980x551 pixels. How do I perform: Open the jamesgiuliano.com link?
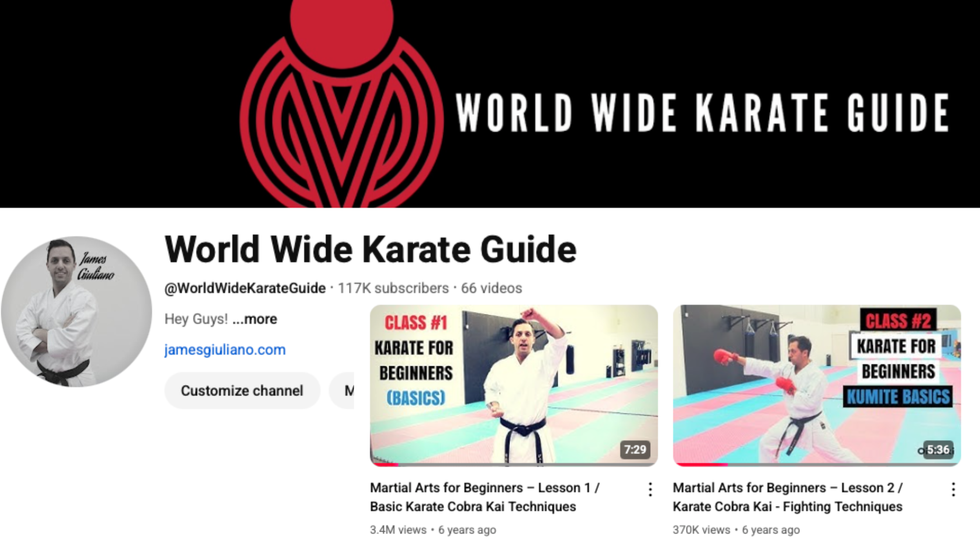pos(225,350)
